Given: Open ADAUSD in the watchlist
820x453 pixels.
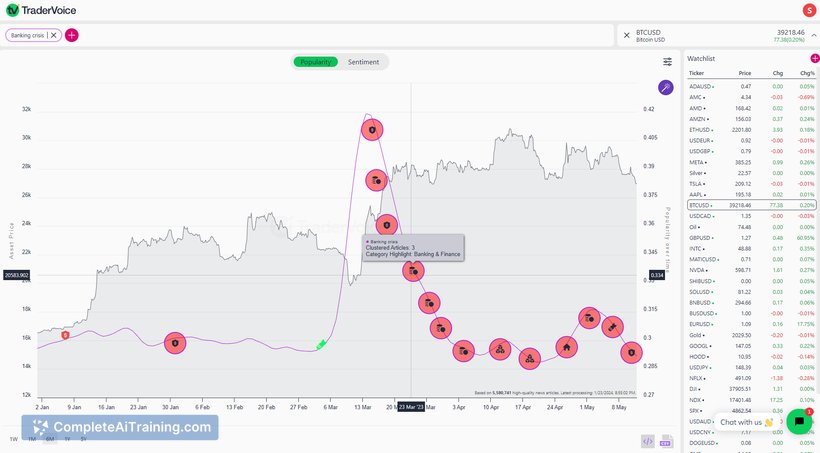Looking at the screenshot, I should (751, 86).
